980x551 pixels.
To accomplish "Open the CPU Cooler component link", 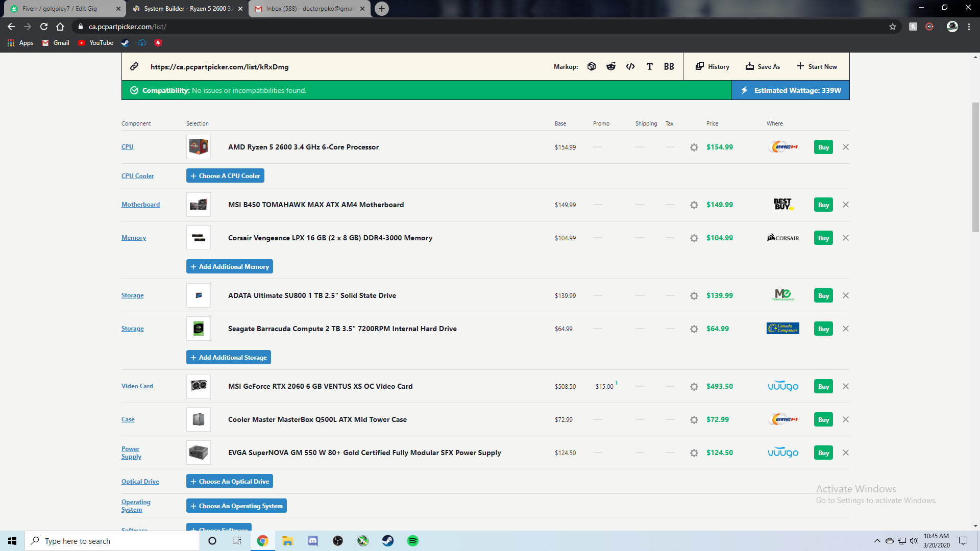I will pos(138,176).
